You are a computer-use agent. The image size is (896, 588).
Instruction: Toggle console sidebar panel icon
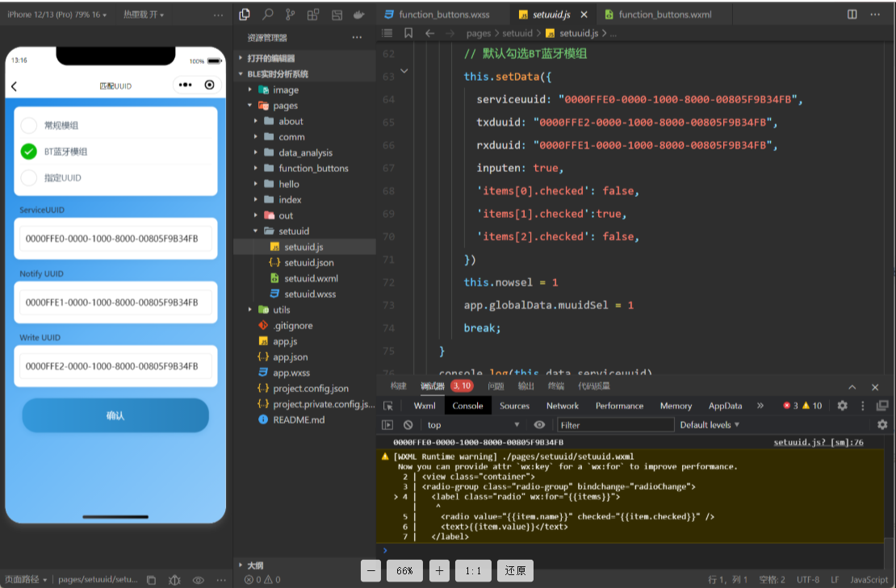(x=387, y=425)
